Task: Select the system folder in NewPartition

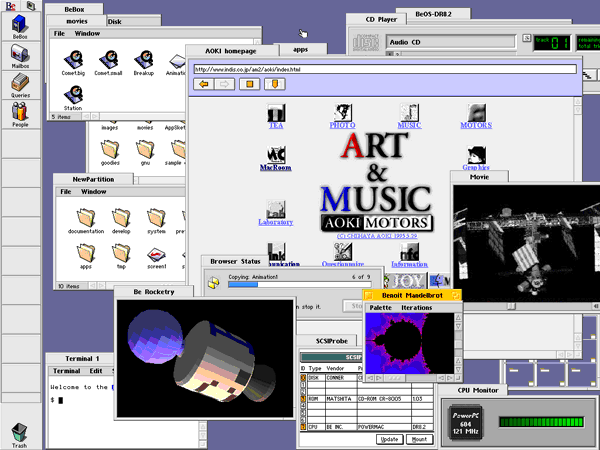Action: point(156,221)
